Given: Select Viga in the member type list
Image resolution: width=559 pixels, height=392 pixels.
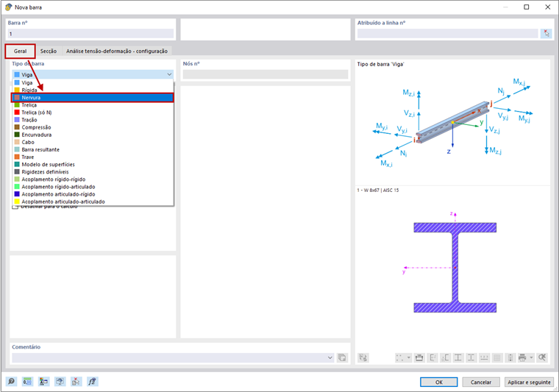Looking at the screenshot, I should [93, 82].
